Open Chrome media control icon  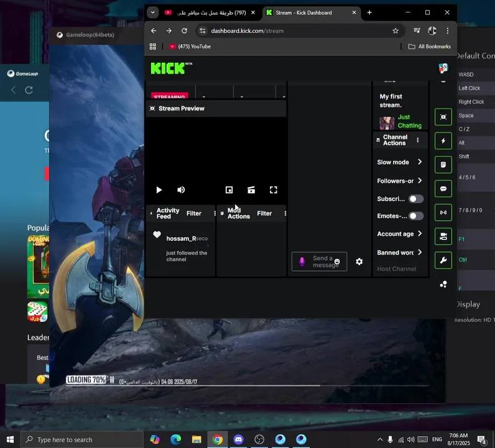417,30
